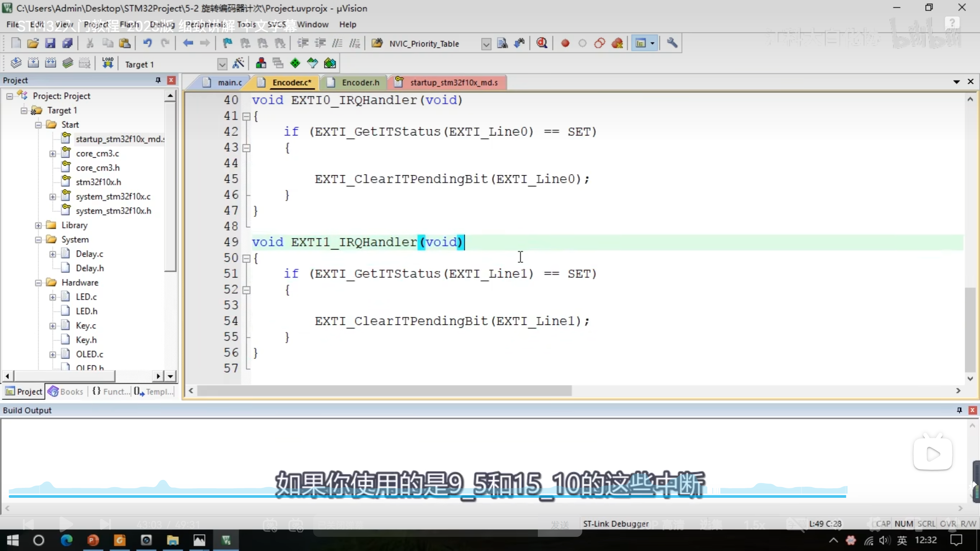The width and height of the screenshot is (980, 551).
Task: Click the Insert Breakpoint red circle icon
Action: pyautogui.click(x=565, y=43)
